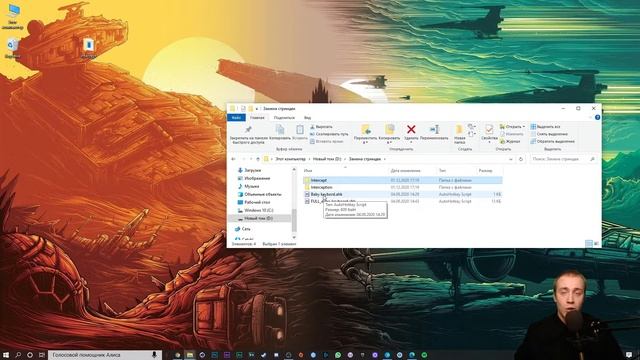
Task: Click the Rename icon in ribbon
Action: pyautogui.click(x=434, y=129)
